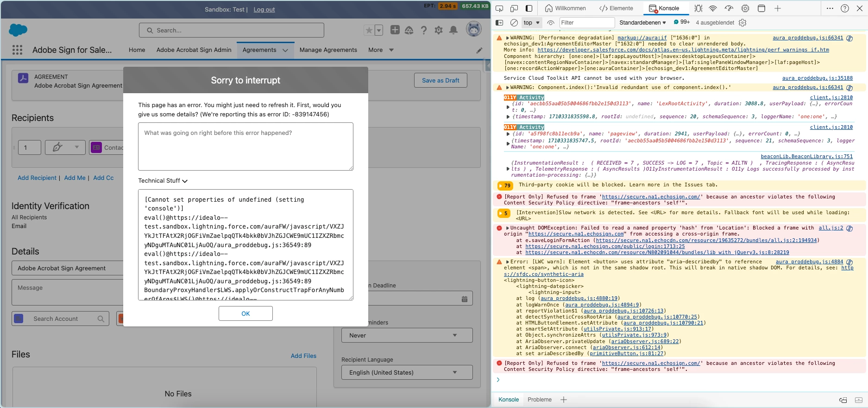Open the top JavaScript context dropdown
This screenshot has width=868, height=408.
tap(532, 23)
